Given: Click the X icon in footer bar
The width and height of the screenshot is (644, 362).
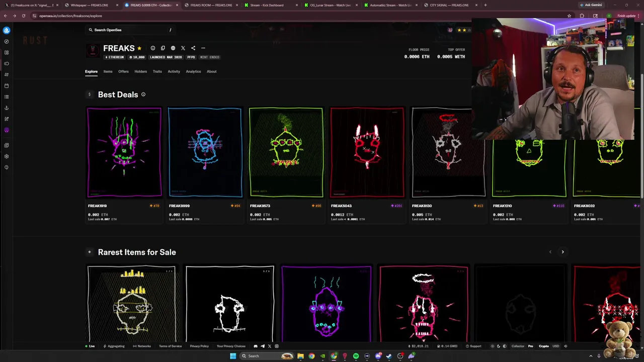Looking at the screenshot, I should [270, 346].
